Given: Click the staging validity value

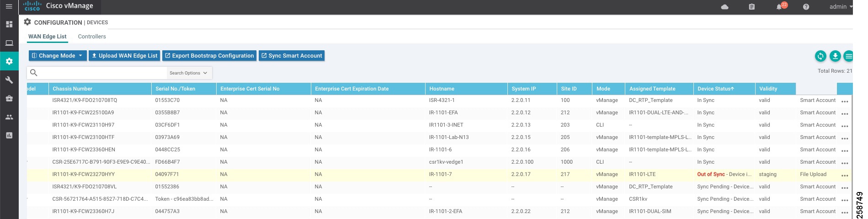Looking at the screenshot, I should point(768,174).
